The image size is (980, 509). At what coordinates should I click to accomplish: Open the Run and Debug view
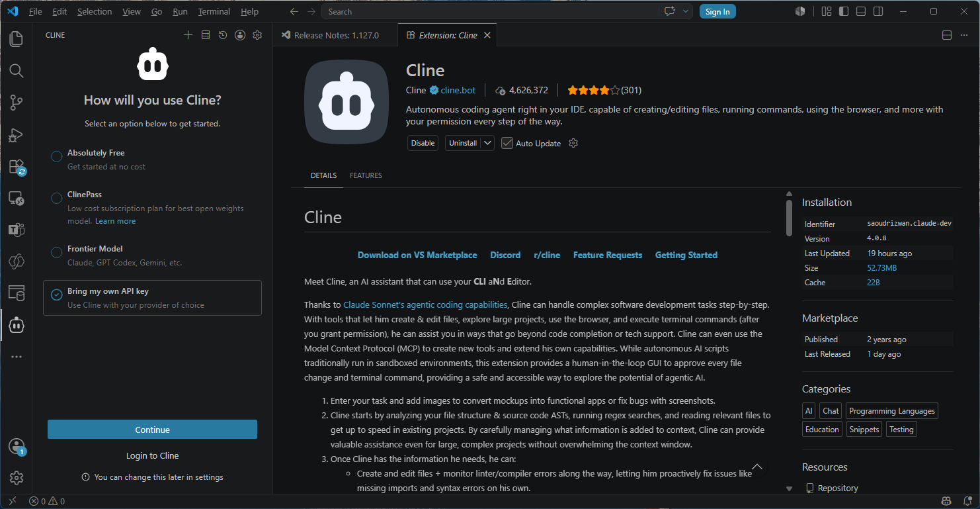pos(17,135)
